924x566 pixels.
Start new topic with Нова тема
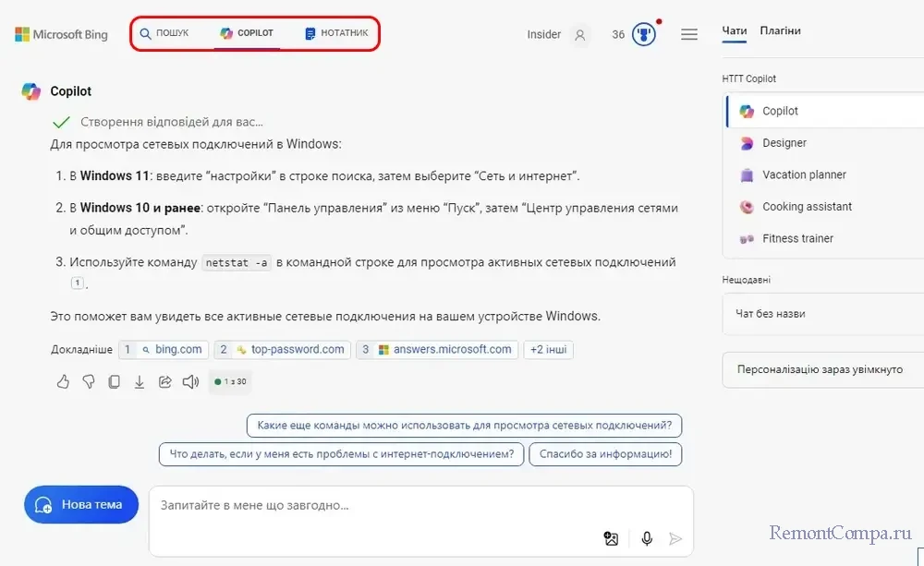coord(80,505)
